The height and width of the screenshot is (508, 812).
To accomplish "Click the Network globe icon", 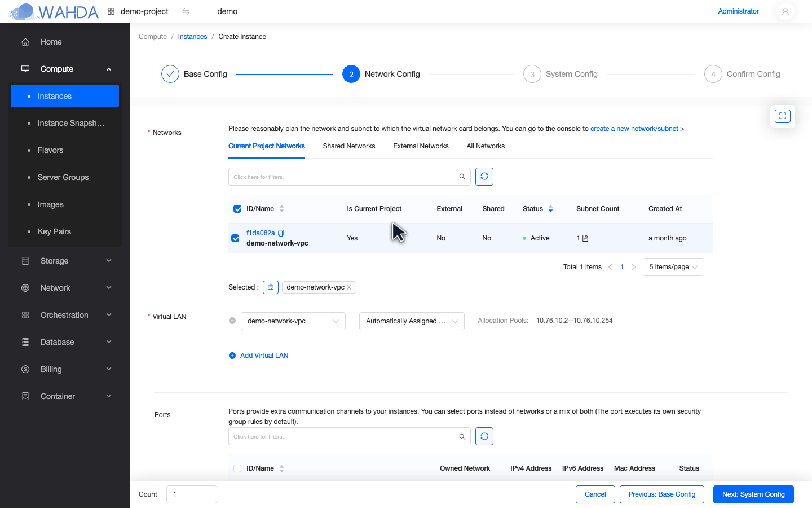I will pos(25,288).
